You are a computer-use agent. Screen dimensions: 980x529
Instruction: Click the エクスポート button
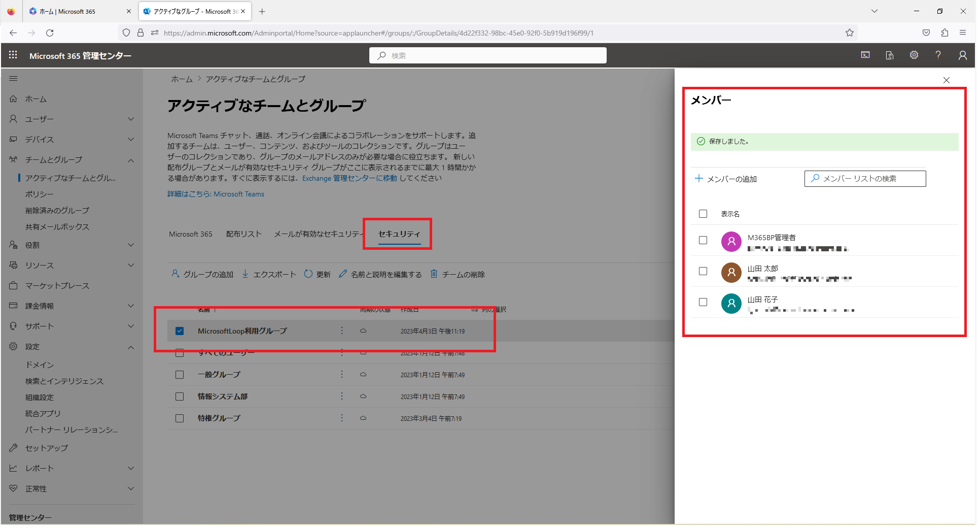(x=269, y=274)
